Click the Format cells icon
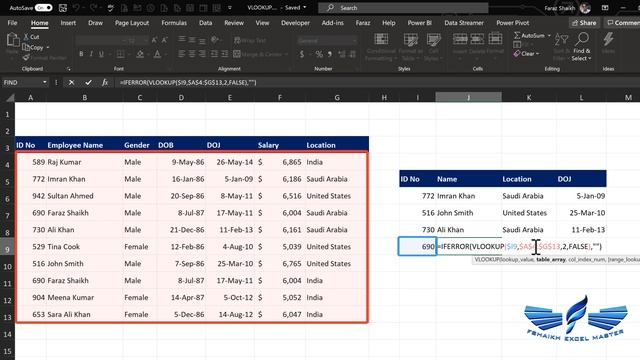 [495, 39]
